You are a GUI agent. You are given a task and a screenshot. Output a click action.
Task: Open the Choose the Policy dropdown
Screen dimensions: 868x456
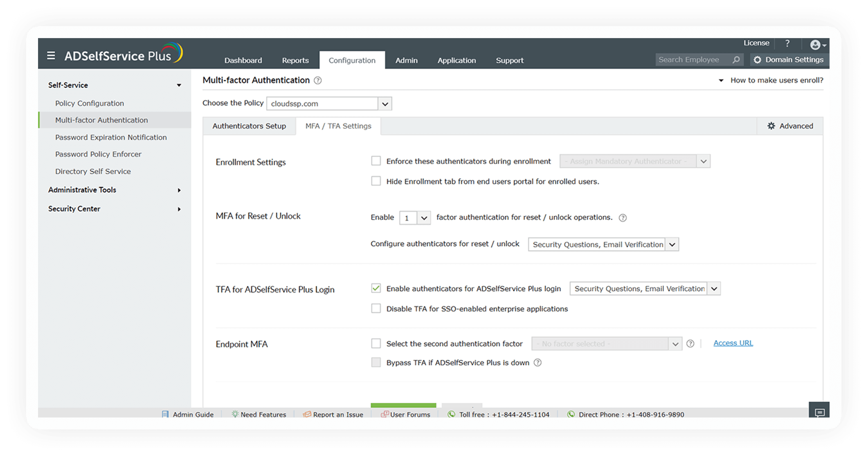click(x=329, y=104)
